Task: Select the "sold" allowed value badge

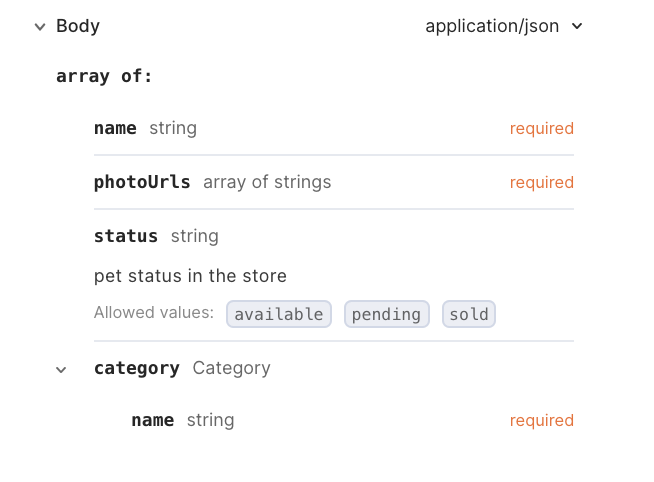Action: click(x=468, y=314)
